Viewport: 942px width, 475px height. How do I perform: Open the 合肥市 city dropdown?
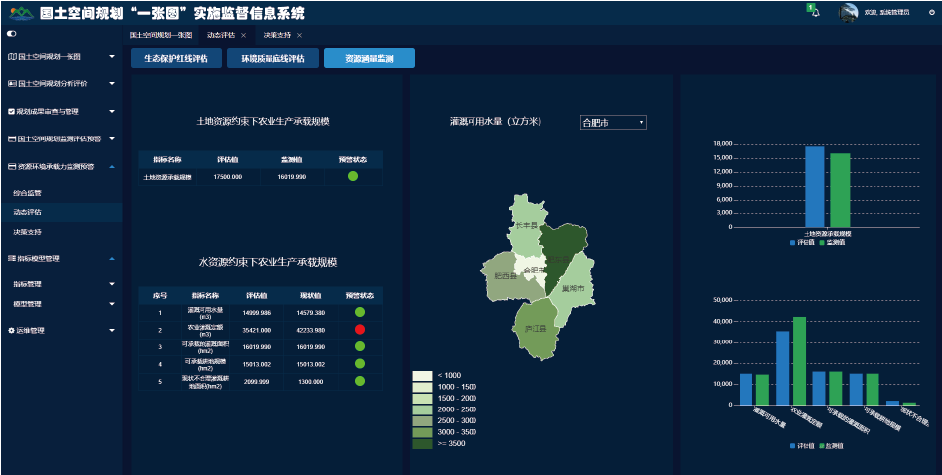[613, 122]
